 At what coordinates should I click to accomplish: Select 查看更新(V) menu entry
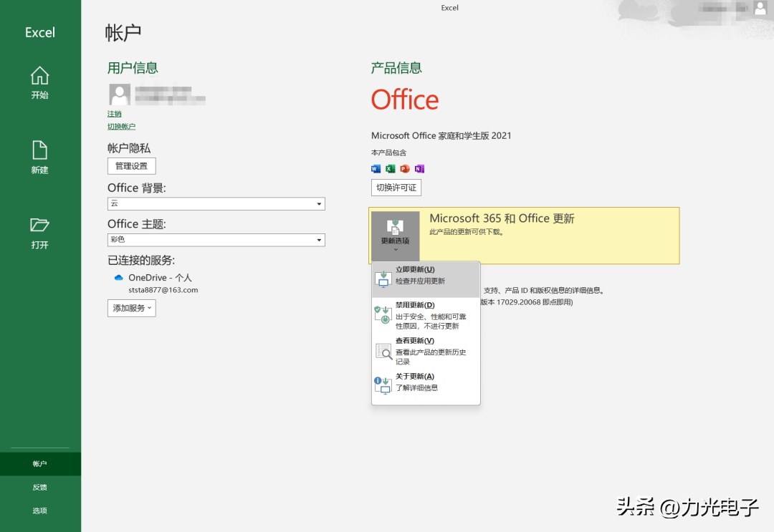pos(426,351)
